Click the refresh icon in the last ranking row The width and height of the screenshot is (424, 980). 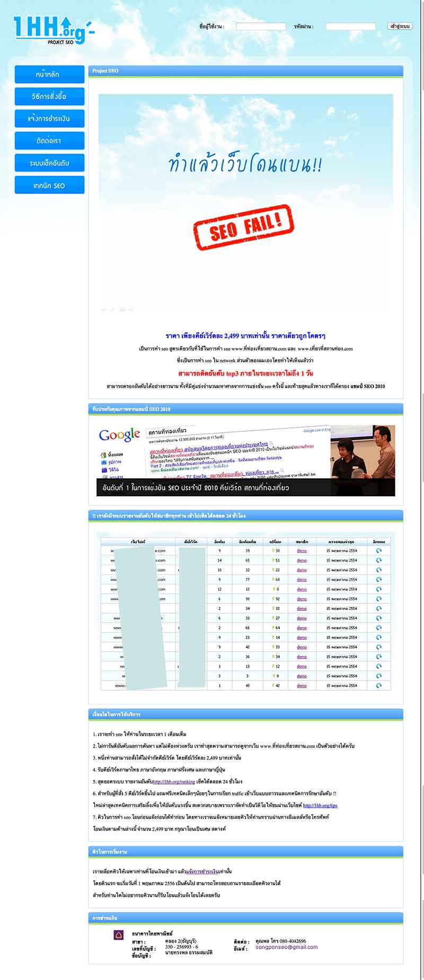click(378, 685)
